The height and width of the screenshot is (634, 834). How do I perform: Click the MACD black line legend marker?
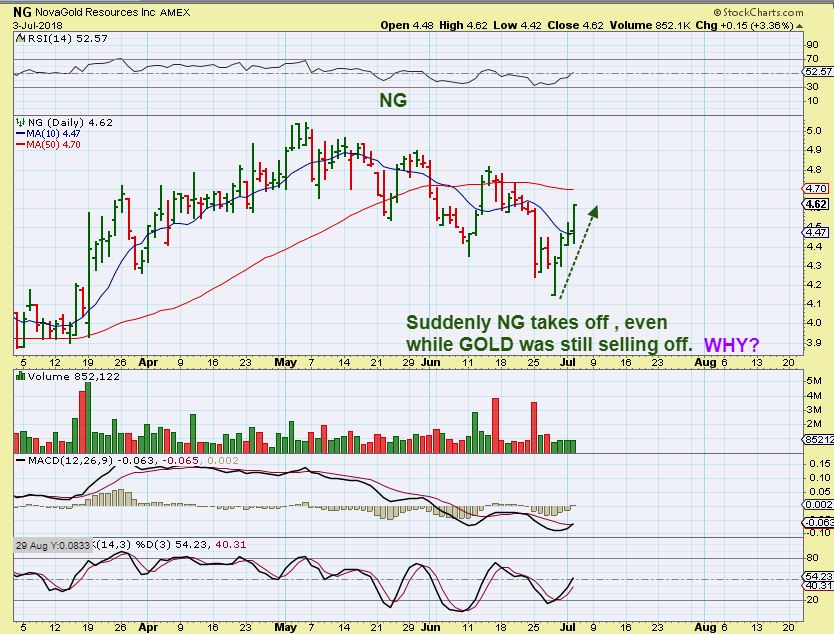click(x=21, y=461)
